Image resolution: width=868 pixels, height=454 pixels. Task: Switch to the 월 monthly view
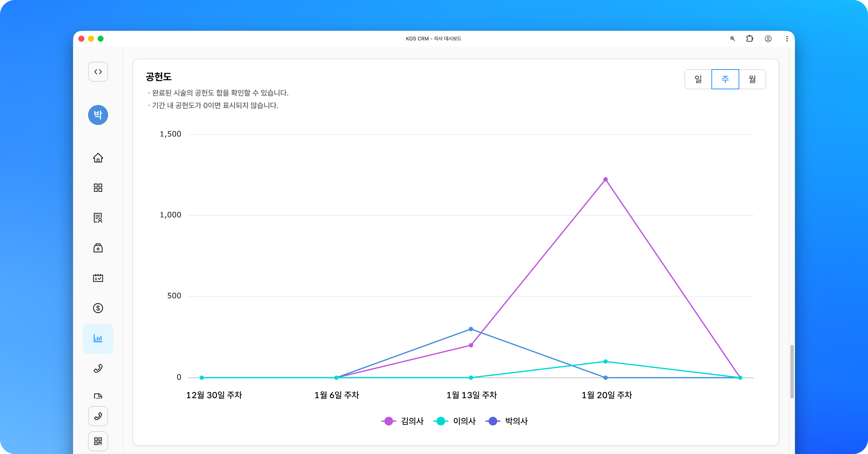click(x=752, y=79)
